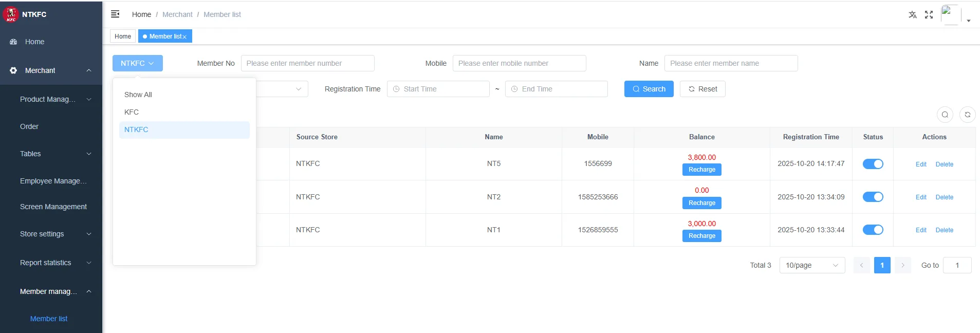Delete the NT1 member row
Image resolution: width=980 pixels, height=333 pixels.
coord(944,230)
